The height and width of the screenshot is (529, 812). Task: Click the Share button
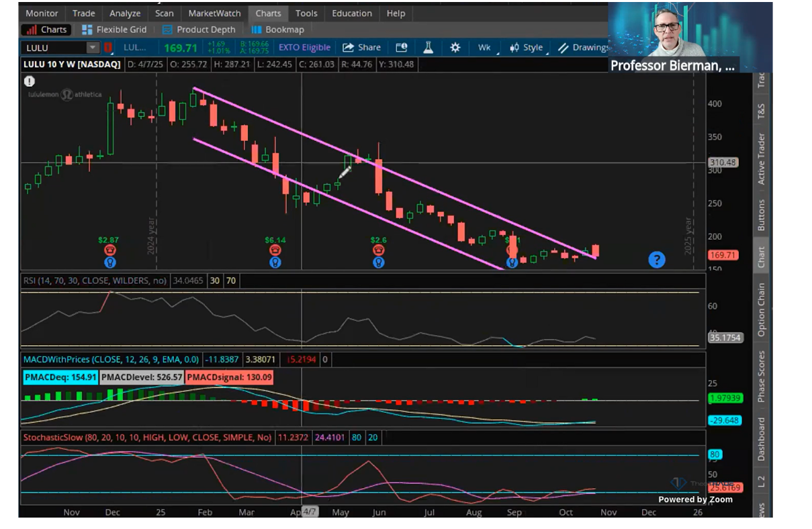[362, 48]
